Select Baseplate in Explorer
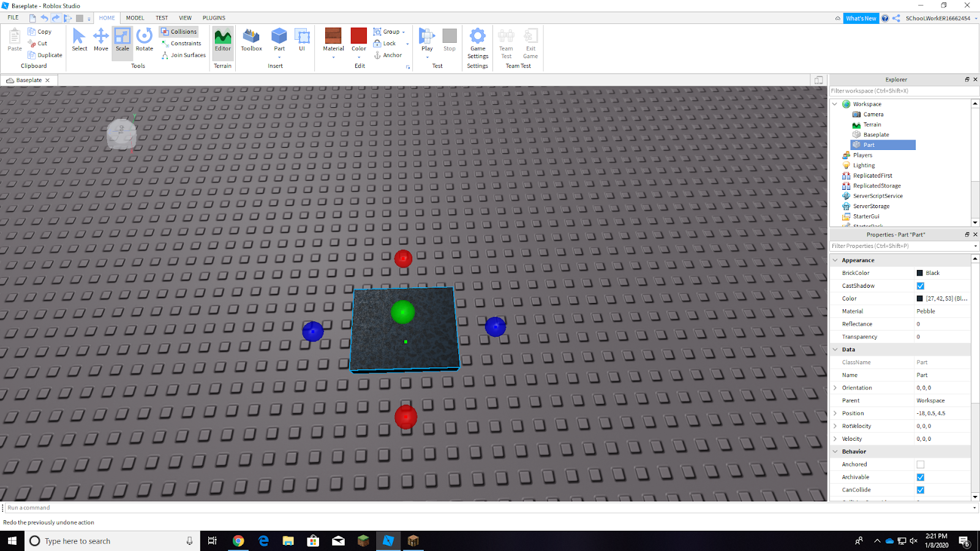 [876, 135]
